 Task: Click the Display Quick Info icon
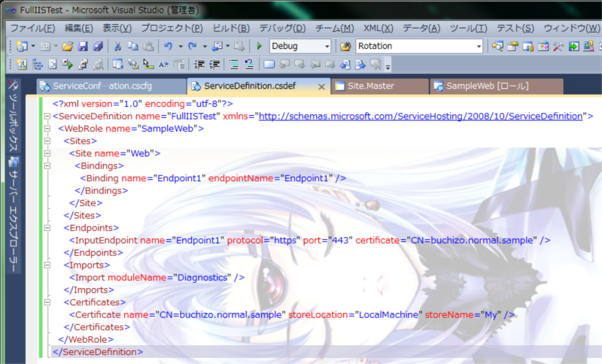[148, 65]
